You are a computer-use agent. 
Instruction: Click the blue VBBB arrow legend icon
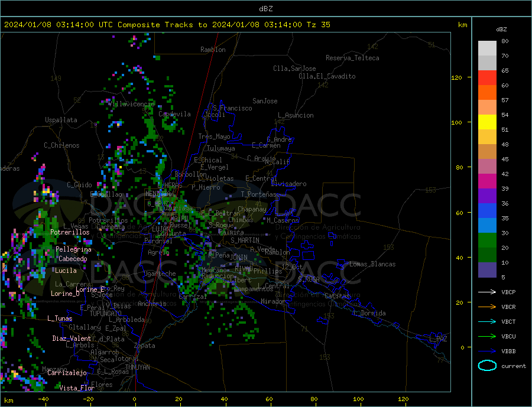(487, 351)
